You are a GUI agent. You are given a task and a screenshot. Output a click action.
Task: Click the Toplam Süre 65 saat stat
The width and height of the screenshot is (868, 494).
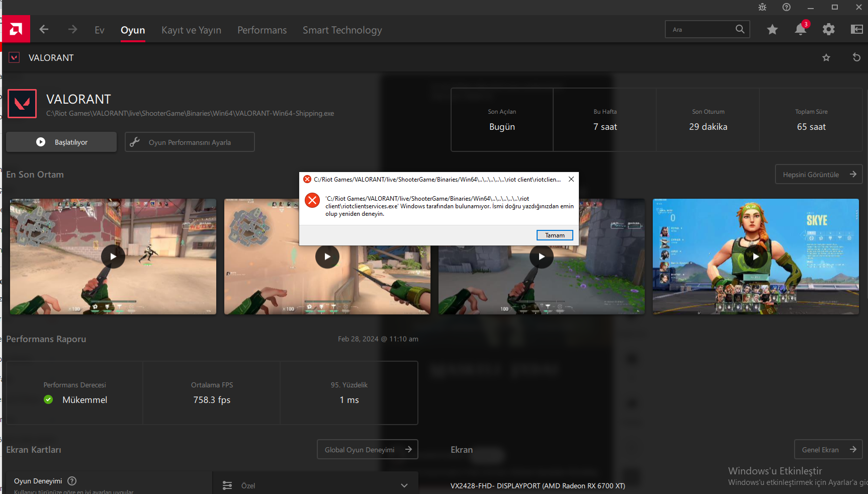(x=811, y=120)
